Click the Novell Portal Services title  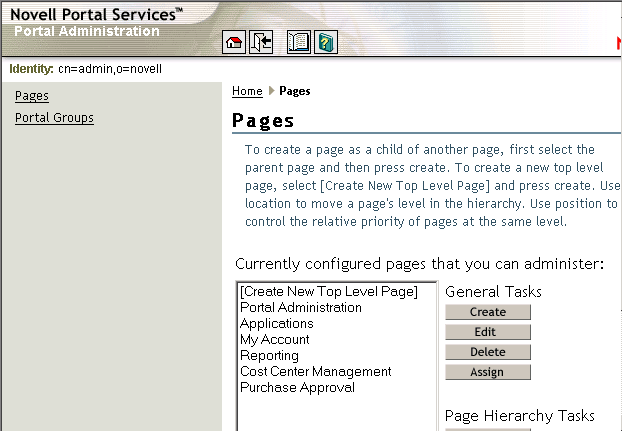point(96,14)
